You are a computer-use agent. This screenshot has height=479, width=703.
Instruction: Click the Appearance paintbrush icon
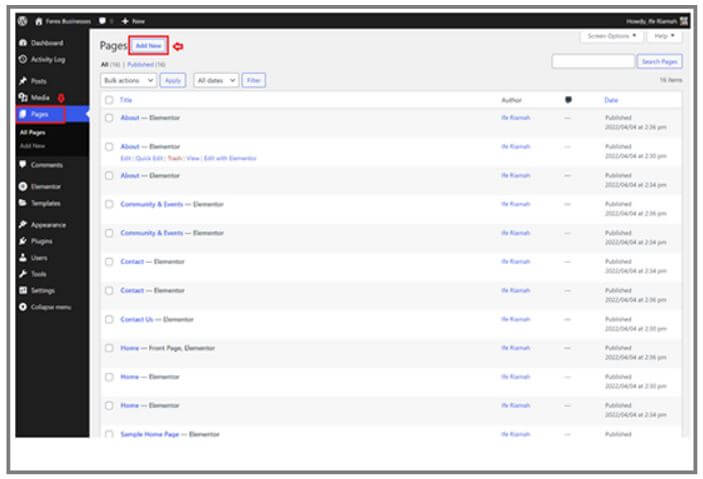pos(23,224)
